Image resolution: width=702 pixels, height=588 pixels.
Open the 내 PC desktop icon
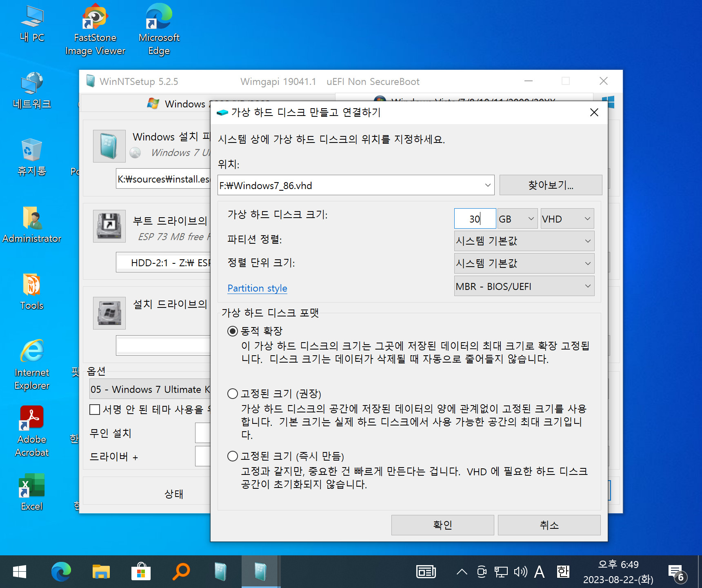click(x=32, y=24)
